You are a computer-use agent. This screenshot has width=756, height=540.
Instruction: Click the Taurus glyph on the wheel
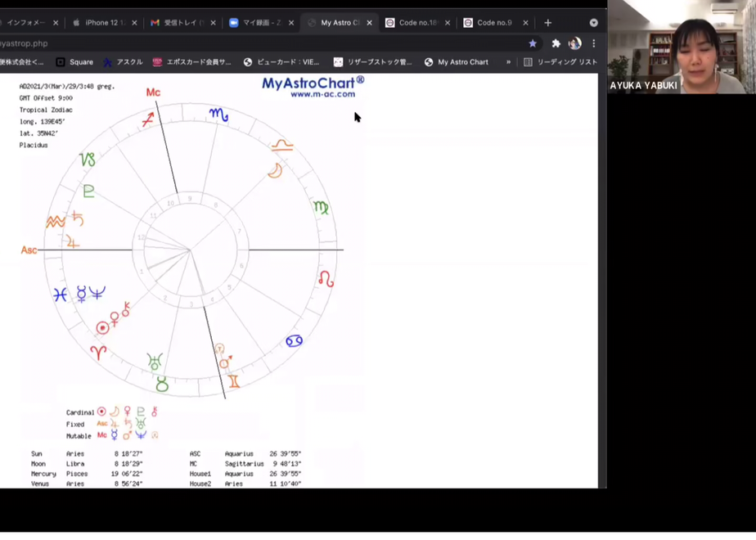(x=162, y=385)
